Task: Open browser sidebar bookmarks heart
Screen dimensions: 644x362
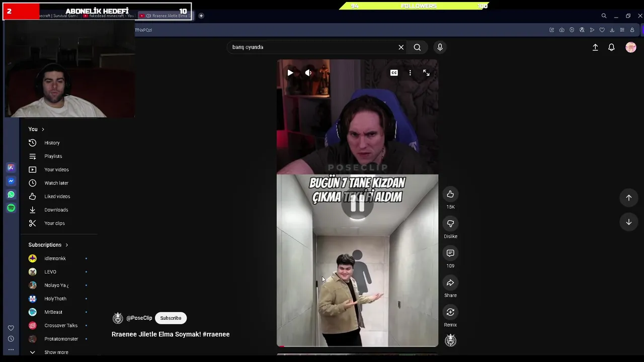Action: pyautogui.click(x=11, y=328)
